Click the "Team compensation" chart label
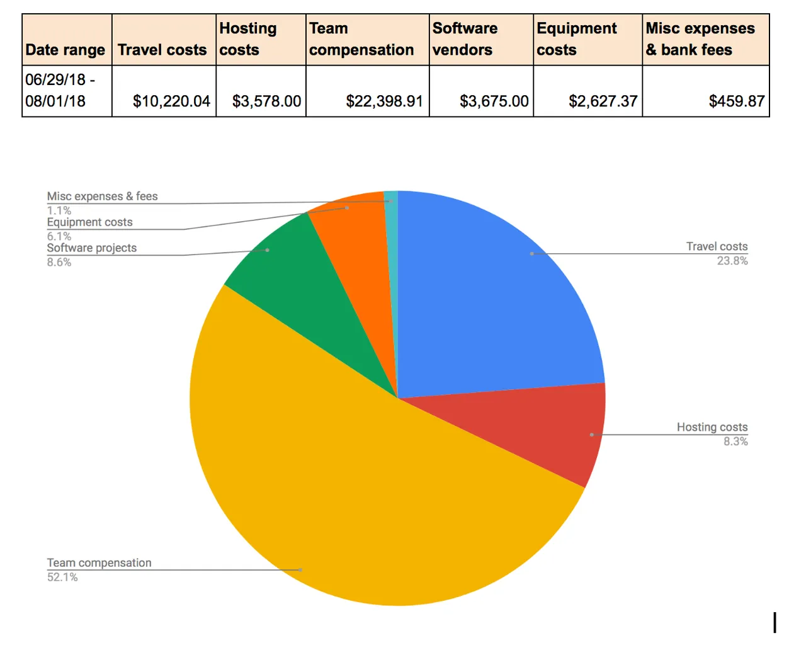Viewport: 806px width, 672px height. pos(99,563)
